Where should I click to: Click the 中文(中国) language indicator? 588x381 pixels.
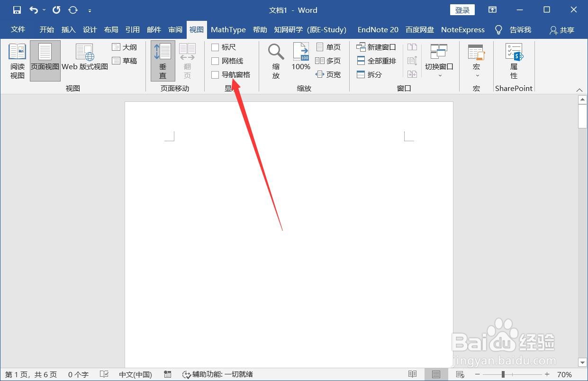pyautogui.click(x=135, y=374)
